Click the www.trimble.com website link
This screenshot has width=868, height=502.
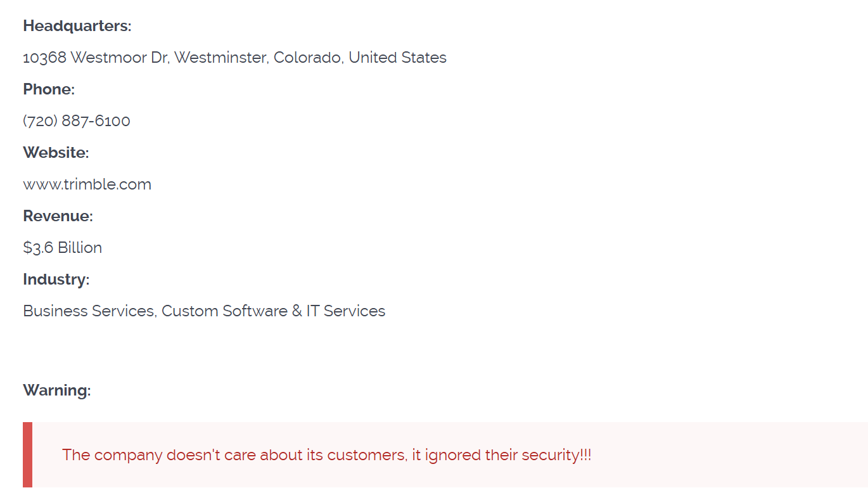(87, 184)
